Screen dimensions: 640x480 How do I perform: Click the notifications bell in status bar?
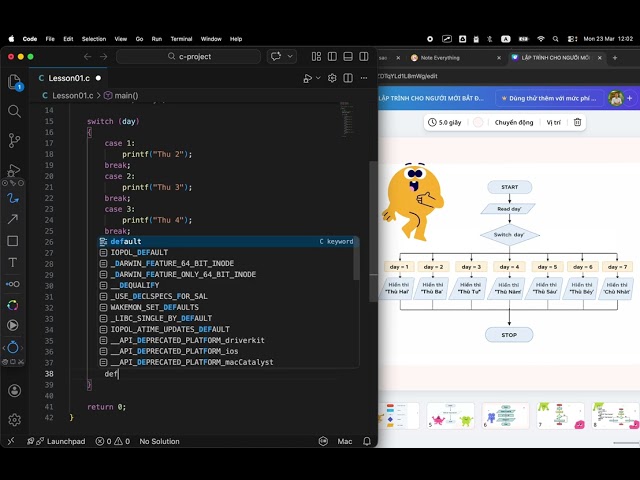pyautogui.click(x=367, y=441)
